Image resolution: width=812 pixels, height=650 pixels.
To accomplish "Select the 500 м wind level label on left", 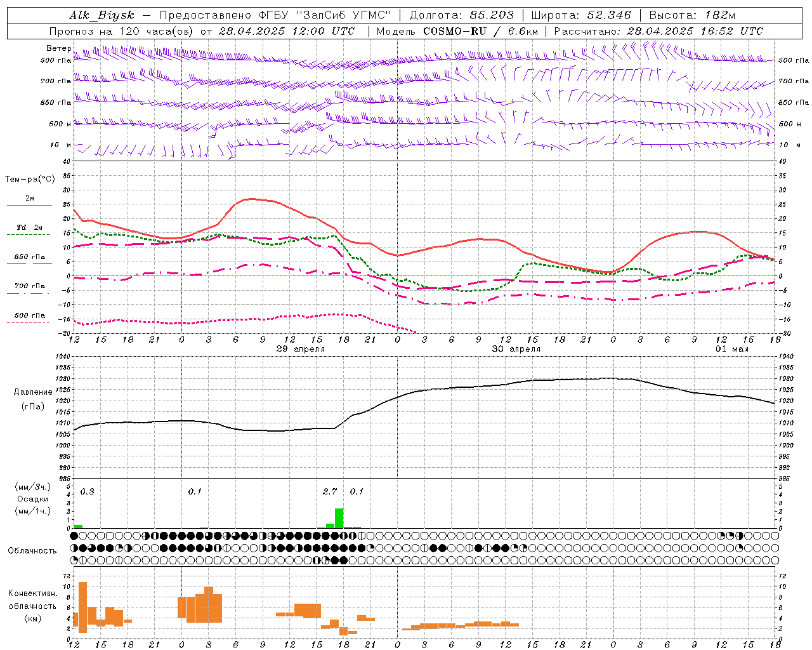I will (60, 124).
